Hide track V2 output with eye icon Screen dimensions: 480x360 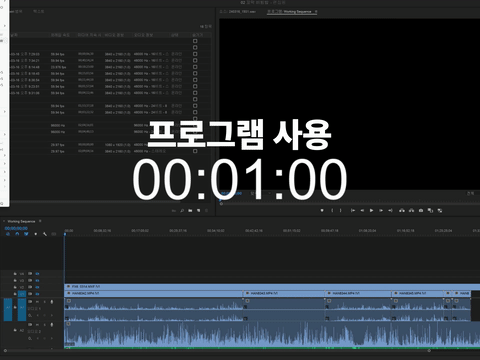tap(37, 287)
